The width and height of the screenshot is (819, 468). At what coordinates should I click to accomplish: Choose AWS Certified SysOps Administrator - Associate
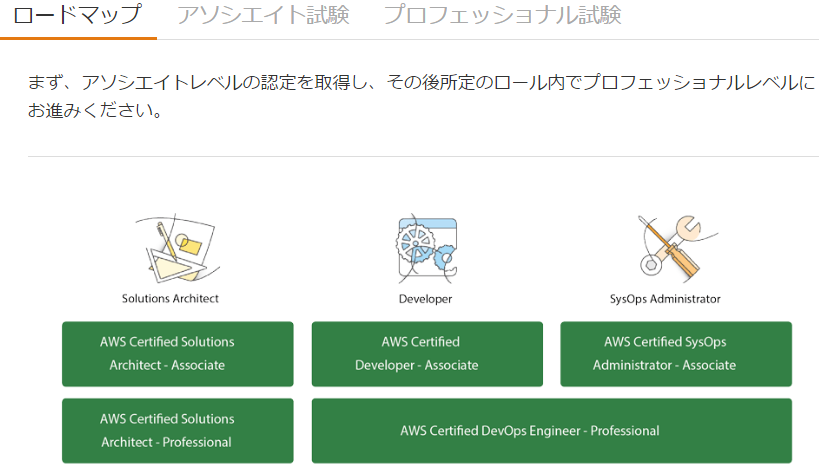(675, 353)
